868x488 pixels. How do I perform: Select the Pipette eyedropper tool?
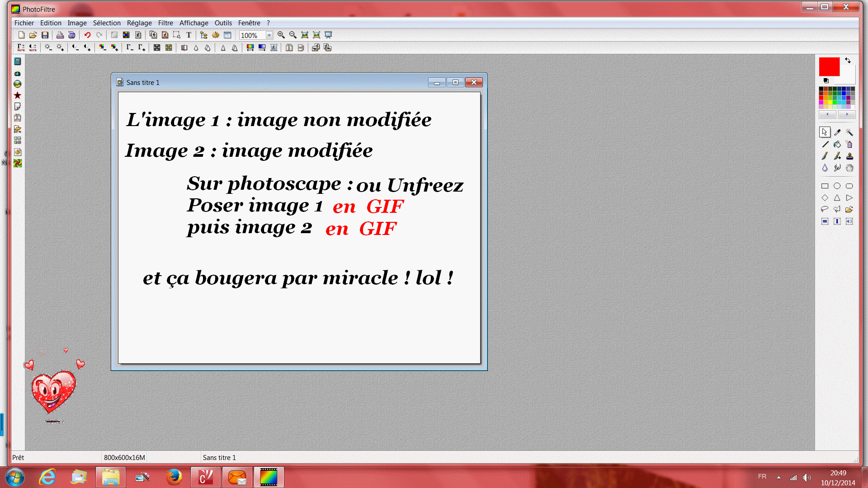click(837, 132)
